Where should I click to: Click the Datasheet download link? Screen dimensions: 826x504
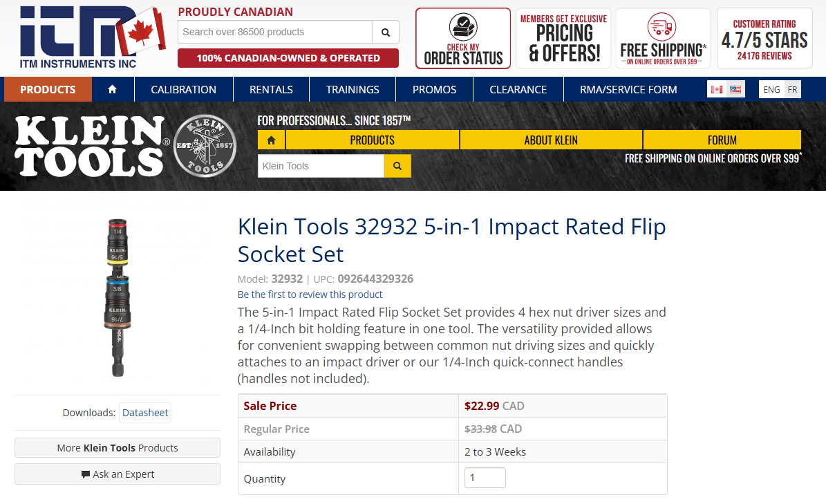click(145, 413)
